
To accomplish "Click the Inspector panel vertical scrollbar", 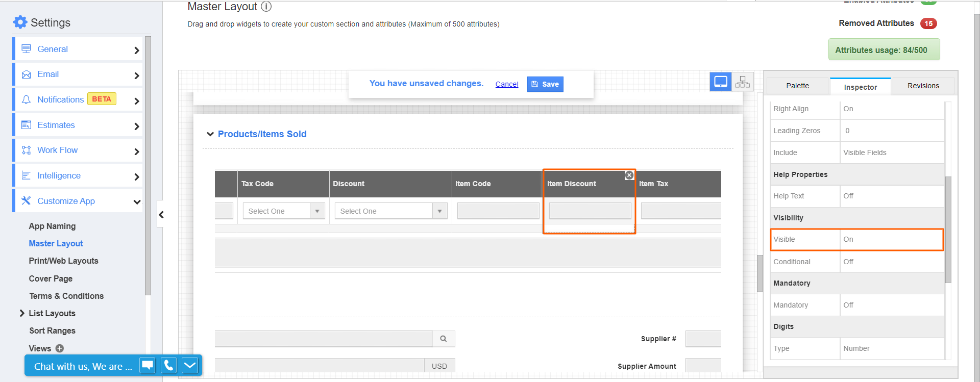I will pos(948,230).
